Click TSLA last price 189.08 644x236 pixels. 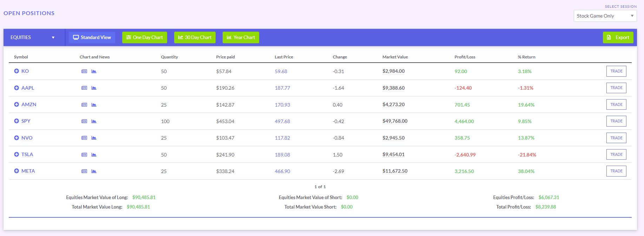pos(282,155)
